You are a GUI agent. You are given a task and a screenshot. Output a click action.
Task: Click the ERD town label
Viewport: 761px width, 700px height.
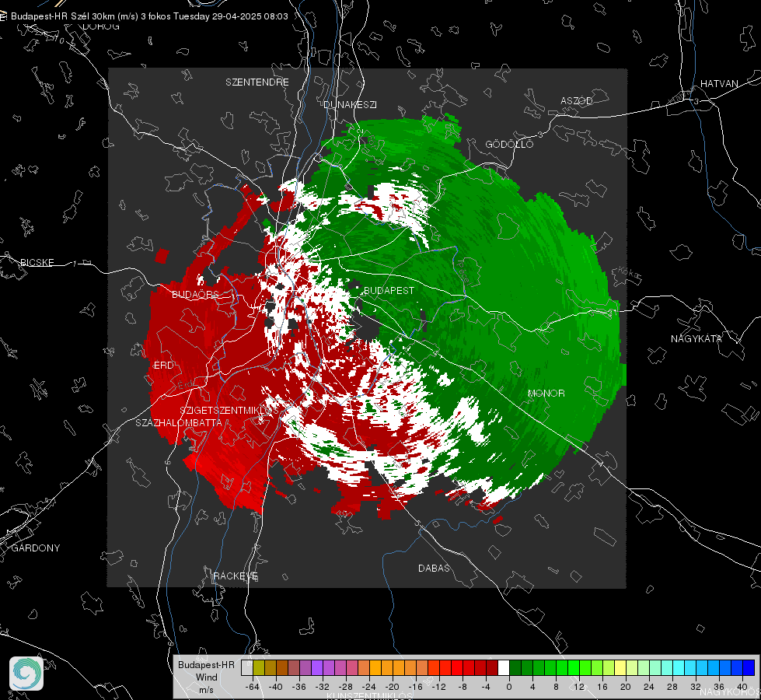point(163,366)
